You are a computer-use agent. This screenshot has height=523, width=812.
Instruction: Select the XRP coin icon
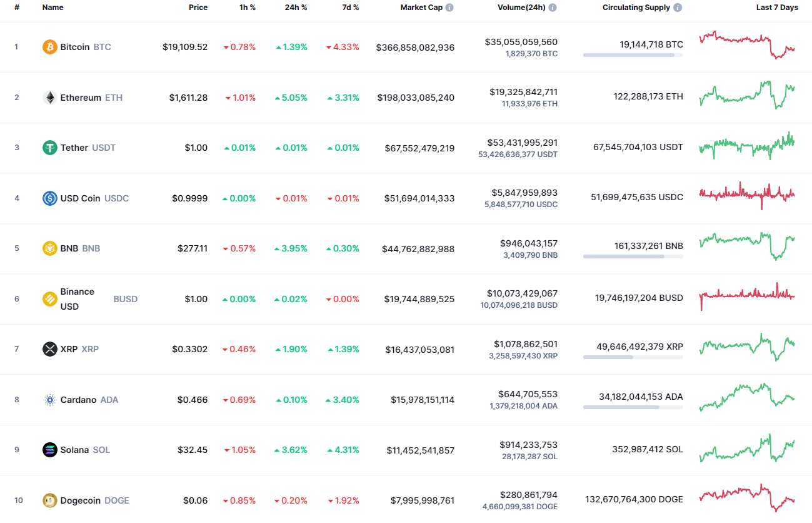pyautogui.click(x=49, y=349)
